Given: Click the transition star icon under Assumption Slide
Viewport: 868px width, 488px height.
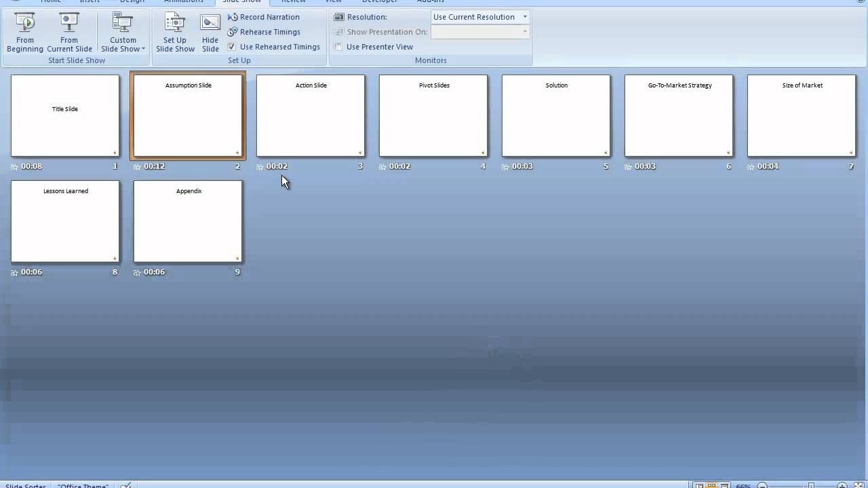Looking at the screenshot, I should (137, 167).
